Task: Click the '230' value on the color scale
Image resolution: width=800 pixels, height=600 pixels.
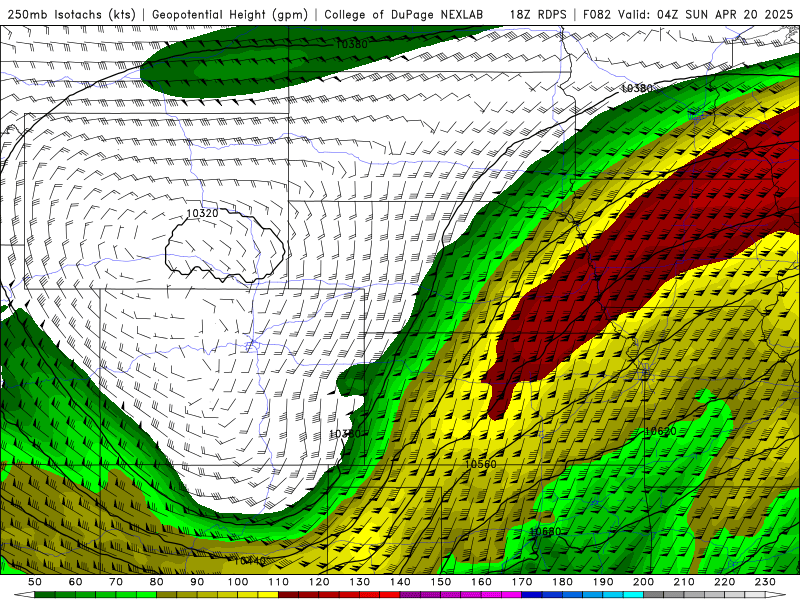Action: (x=765, y=582)
